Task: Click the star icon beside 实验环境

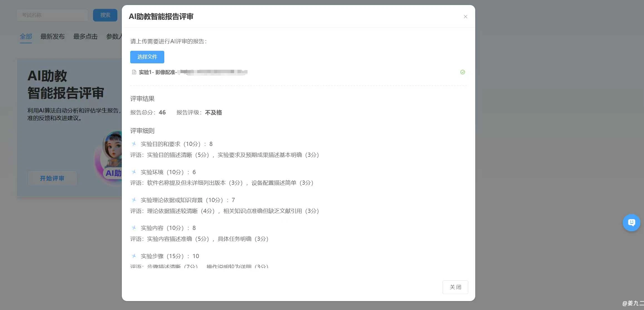Action: [134, 172]
